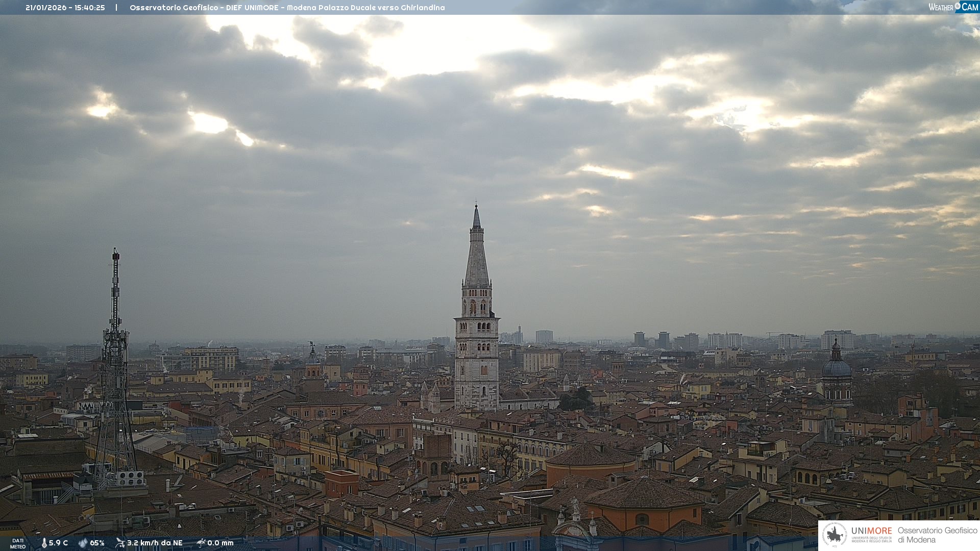
Task: Click the rain umbrella precipitation icon
Action: point(201,543)
